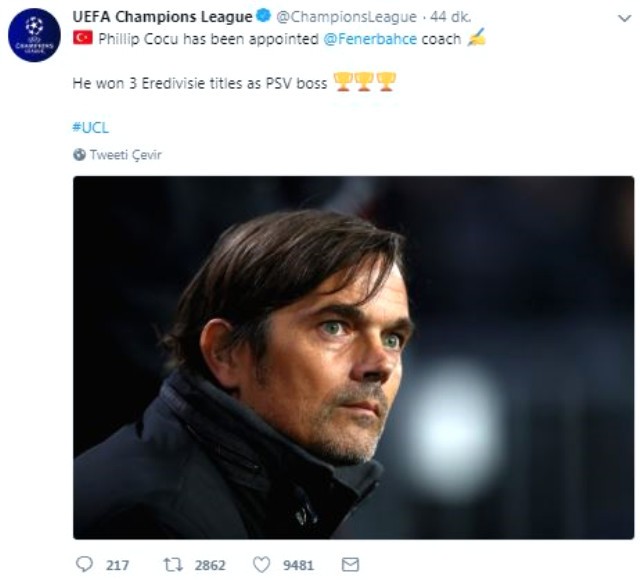Click the 9481 like count
640x580 pixels.
coord(299,565)
